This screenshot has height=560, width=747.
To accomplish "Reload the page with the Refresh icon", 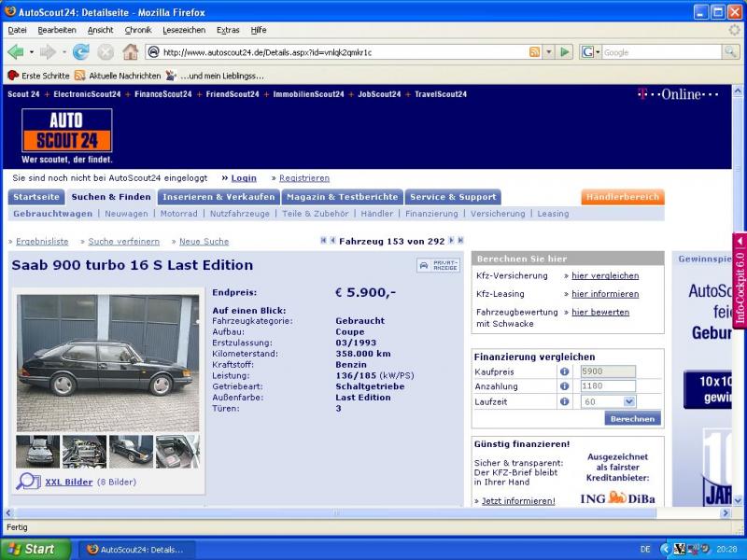I will [x=80, y=52].
